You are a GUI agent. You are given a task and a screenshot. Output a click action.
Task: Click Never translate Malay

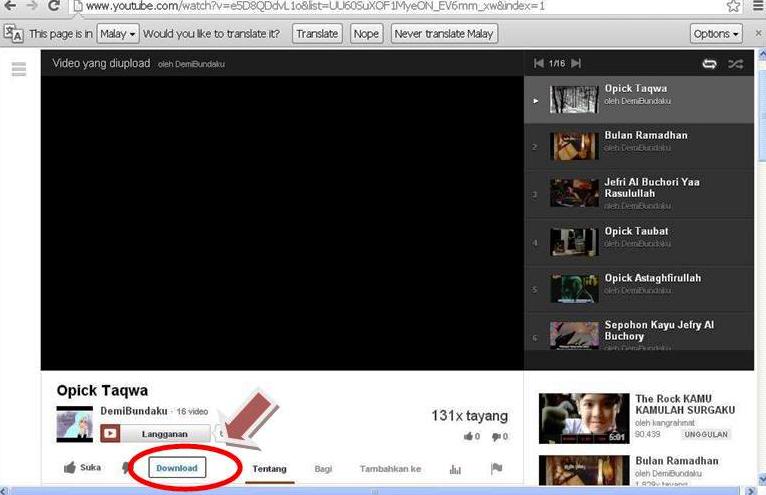444,34
